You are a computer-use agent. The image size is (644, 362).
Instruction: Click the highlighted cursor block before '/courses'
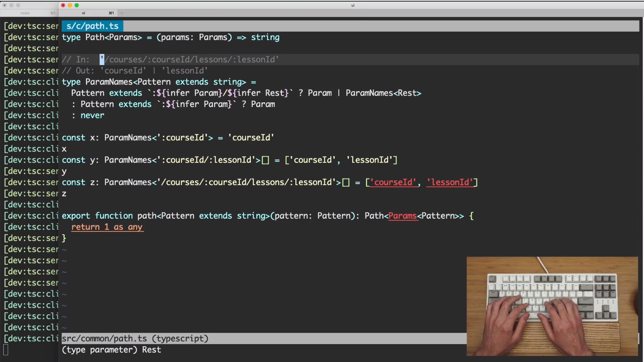click(x=102, y=60)
